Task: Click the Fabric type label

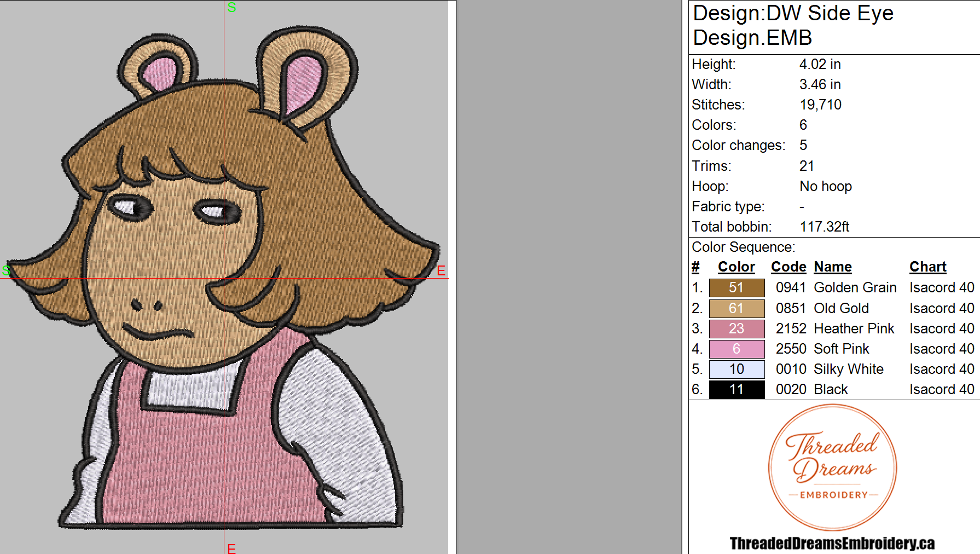Action: pyautogui.click(x=728, y=206)
